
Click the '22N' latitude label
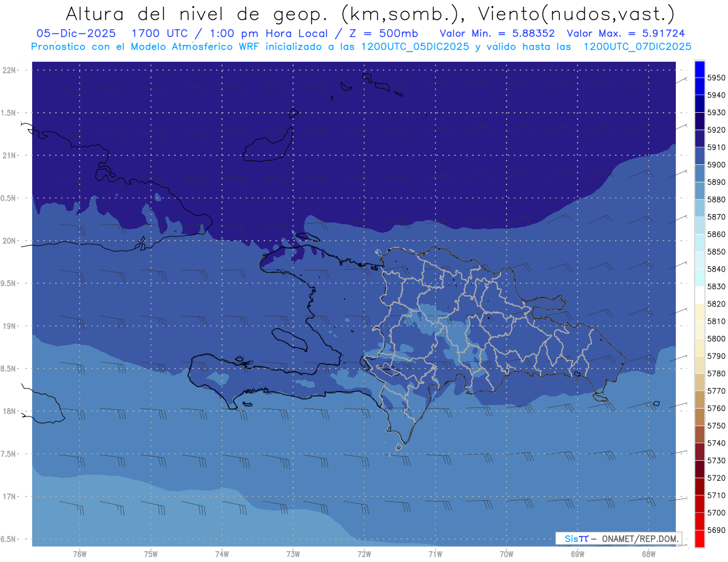pyautogui.click(x=9, y=70)
